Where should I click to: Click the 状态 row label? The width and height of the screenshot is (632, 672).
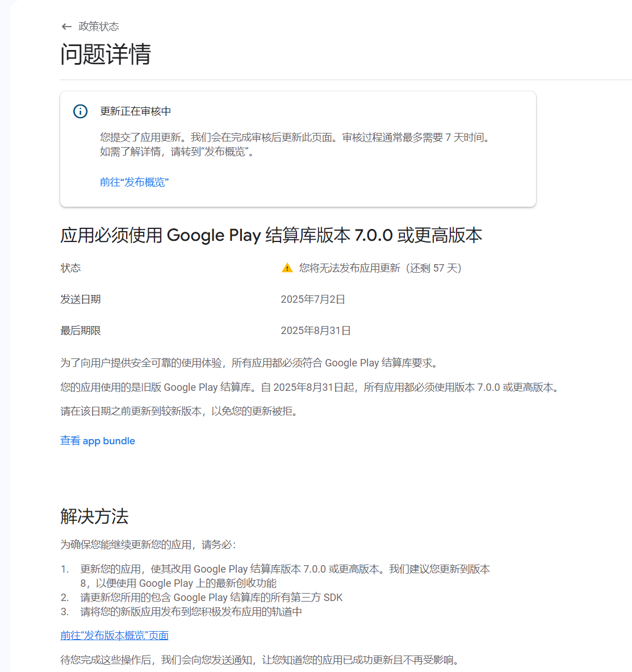coord(71,268)
